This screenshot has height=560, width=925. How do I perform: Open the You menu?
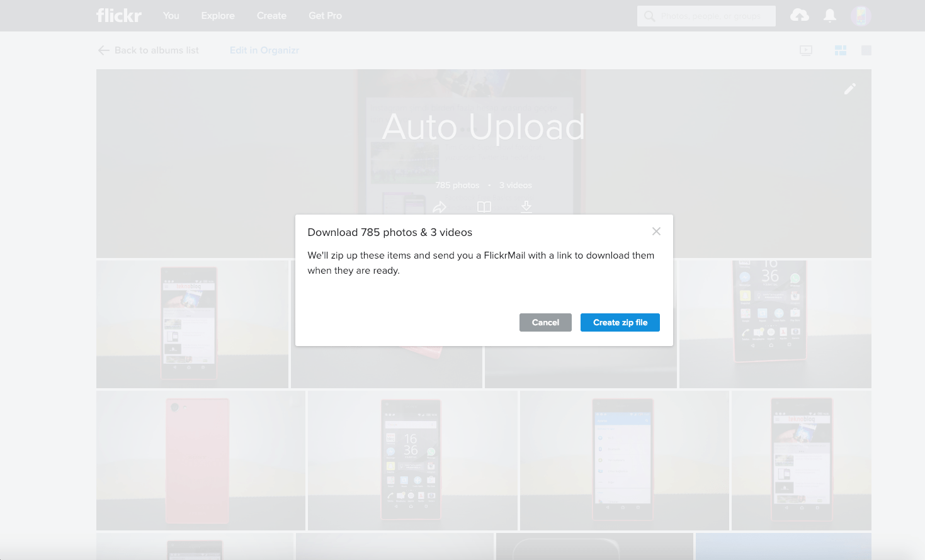171,16
